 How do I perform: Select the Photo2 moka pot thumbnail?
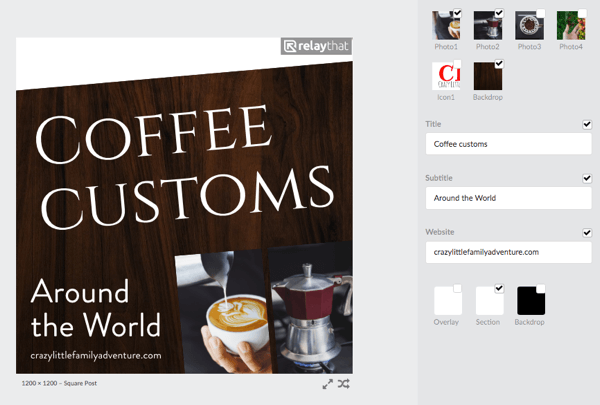coord(488,25)
